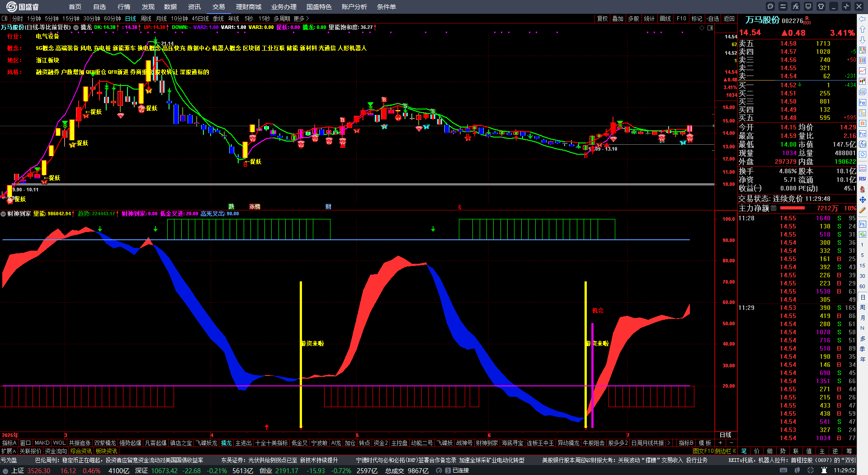Screen dimensions: 868x475
Task: Expand the 更多 periods dropdown
Action: [x=301, y=19]
